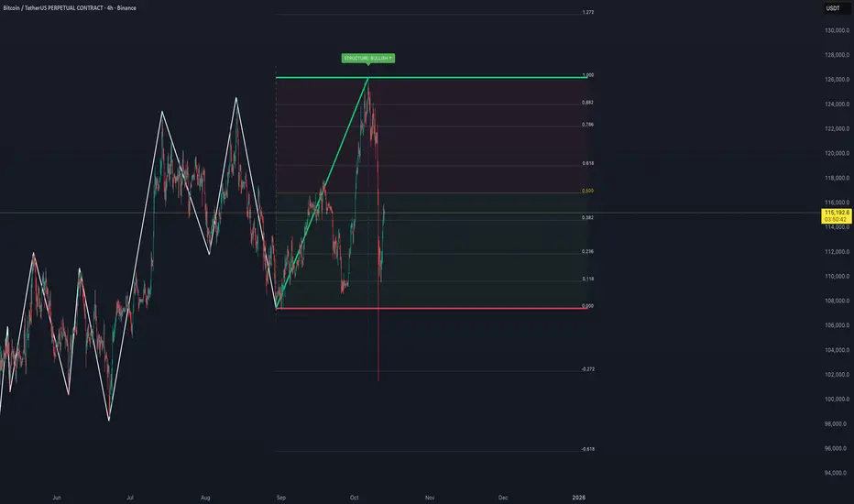Click 112,000.0 on the price scale

[x=838, y=252]
